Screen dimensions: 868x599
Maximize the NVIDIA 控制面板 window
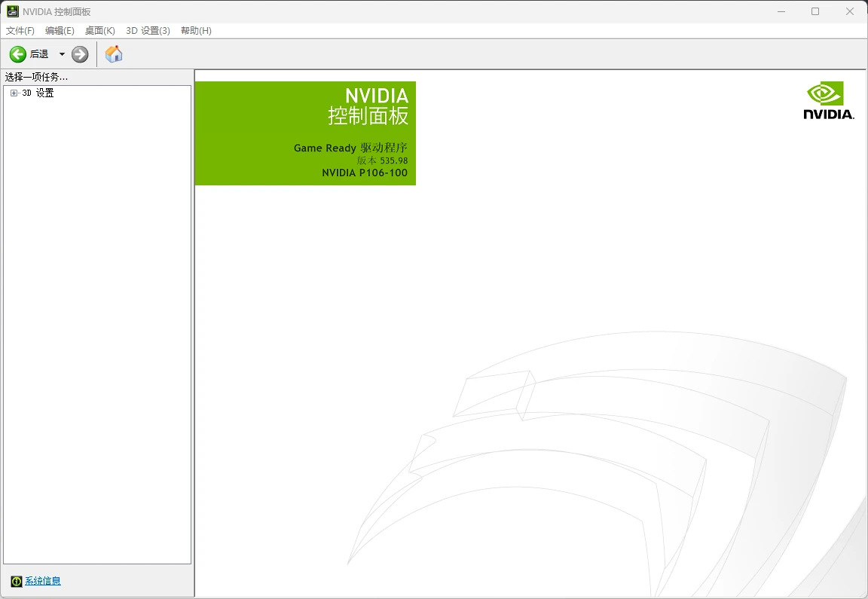[815, 11]
